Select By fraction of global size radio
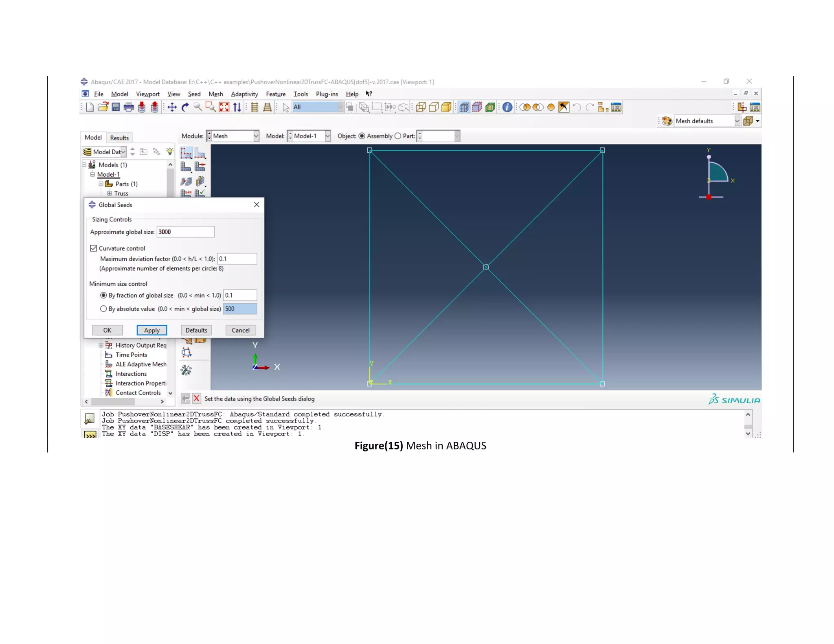834x644 pixels. [x=103, y=296]
